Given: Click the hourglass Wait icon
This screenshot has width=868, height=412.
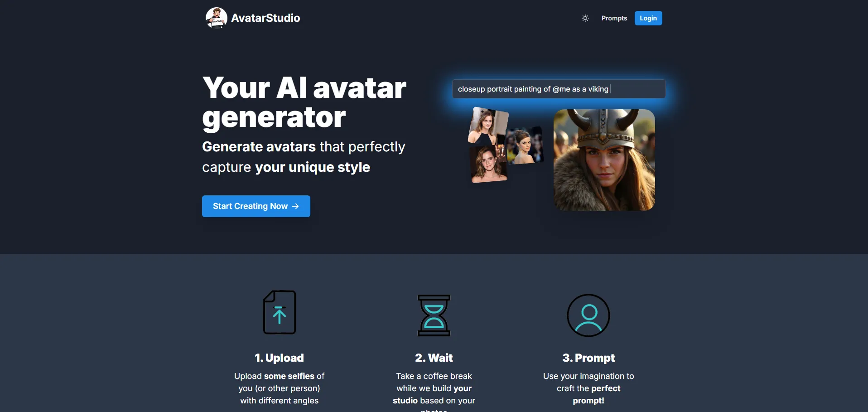Looking at the screenshot, I should [x=434, y=315].
